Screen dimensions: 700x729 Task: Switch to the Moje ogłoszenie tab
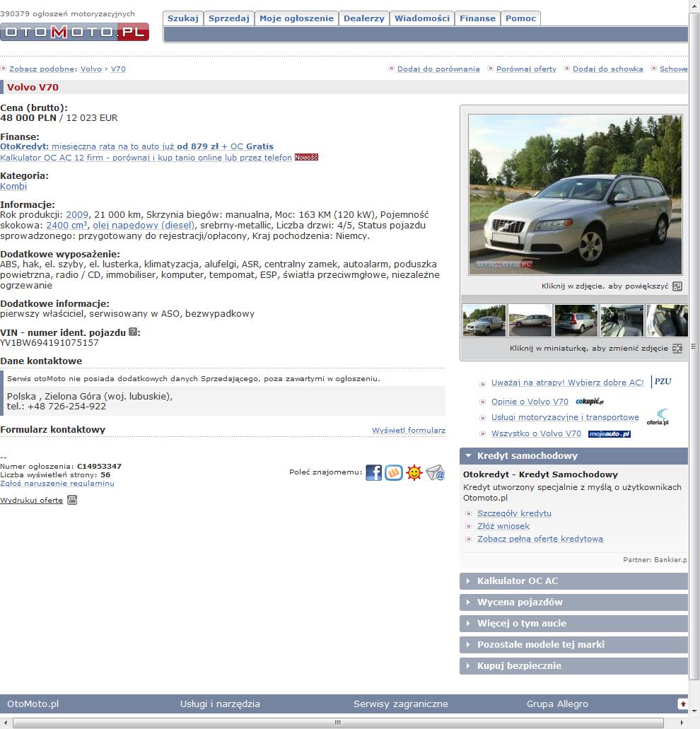tap(296, 18)
